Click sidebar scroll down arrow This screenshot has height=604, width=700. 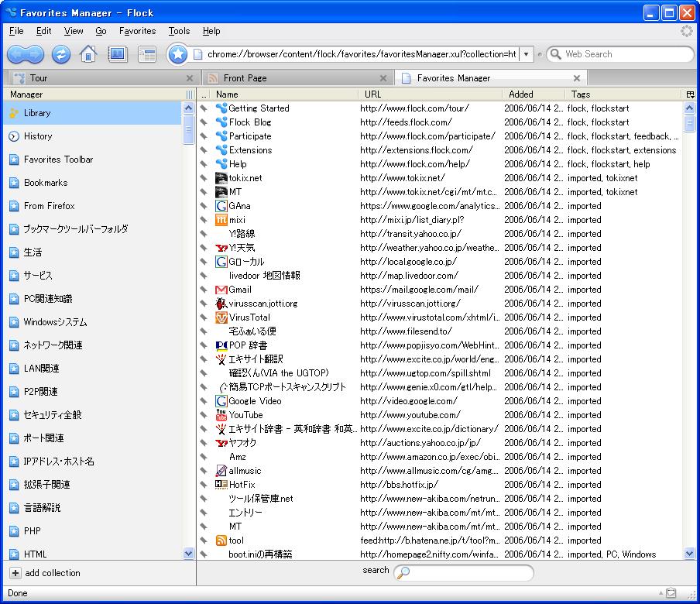[188, 553]
